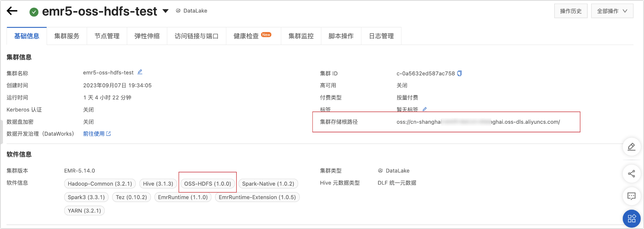This screenshot has width=644, height=229.
Task: Expand the emr5-oss-hdfs-test cluster dropdown arrow
Action: tap(165, 11)
